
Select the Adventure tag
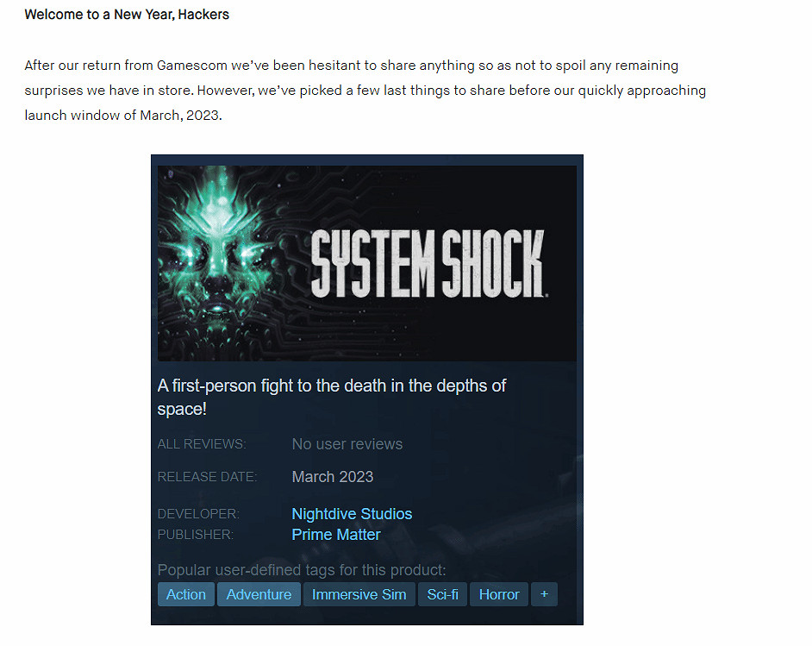click(x=259, y=594)
